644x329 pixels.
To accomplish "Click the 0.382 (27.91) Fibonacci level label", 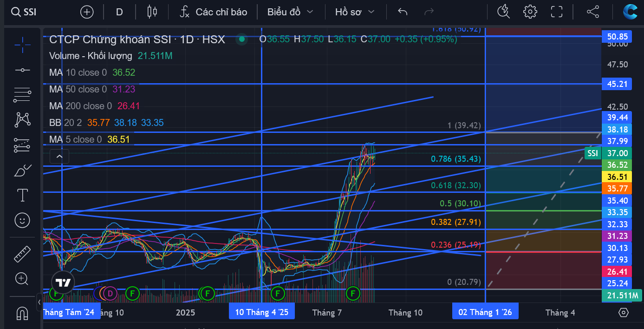I will click(456, 222).
